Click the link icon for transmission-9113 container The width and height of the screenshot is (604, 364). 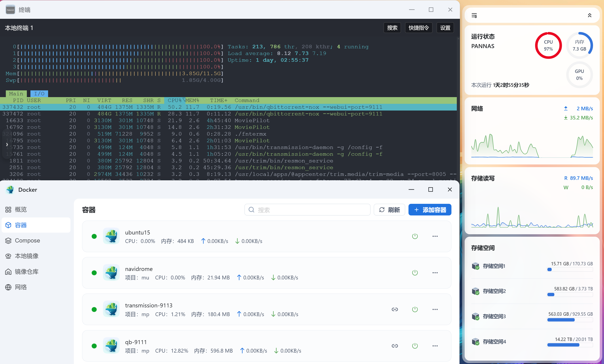394,309
